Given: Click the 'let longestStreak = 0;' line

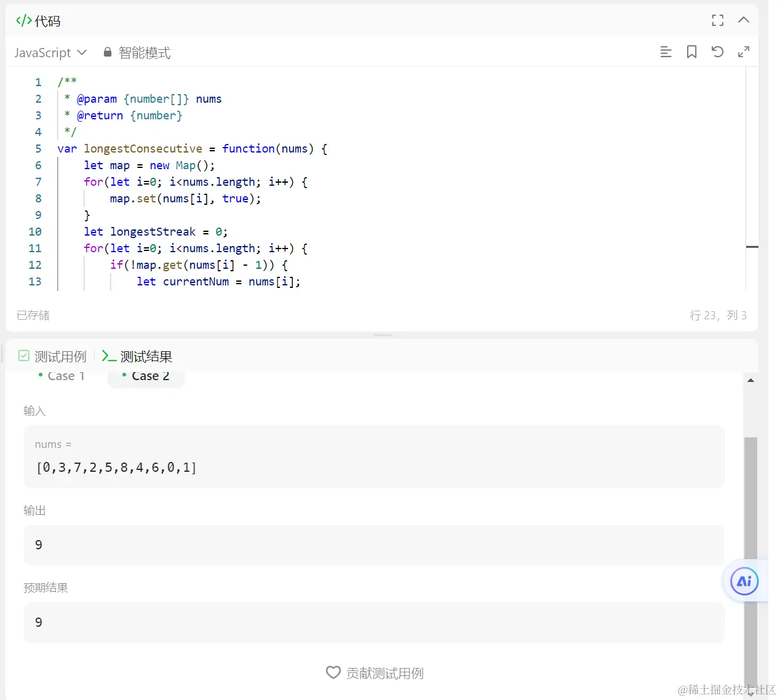Looking at the screenshot, I should (156, 232).
